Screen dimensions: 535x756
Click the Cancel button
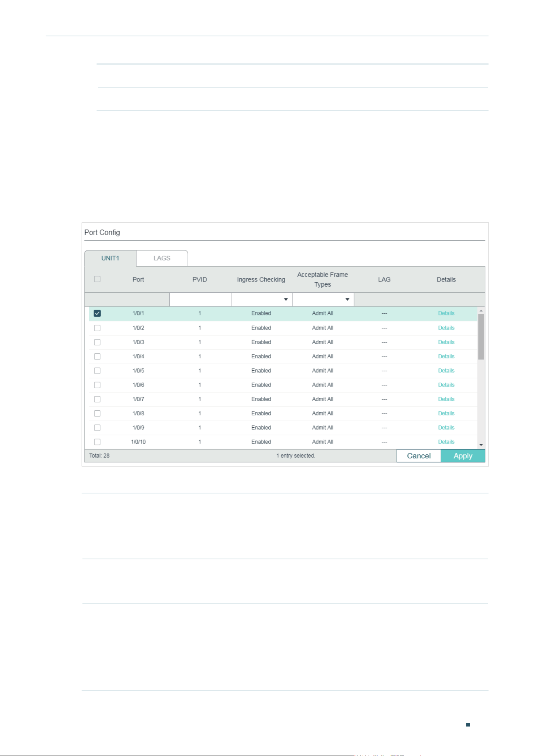[419, 456]
